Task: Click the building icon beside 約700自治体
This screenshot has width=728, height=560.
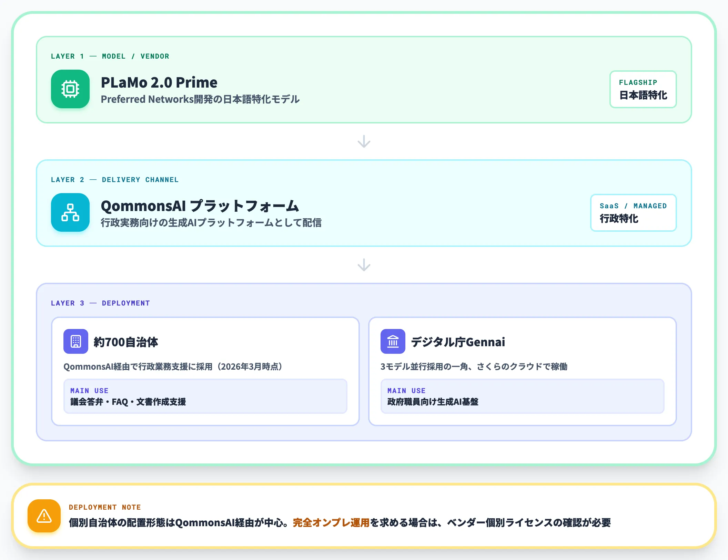Action: (x=76, y=341)
